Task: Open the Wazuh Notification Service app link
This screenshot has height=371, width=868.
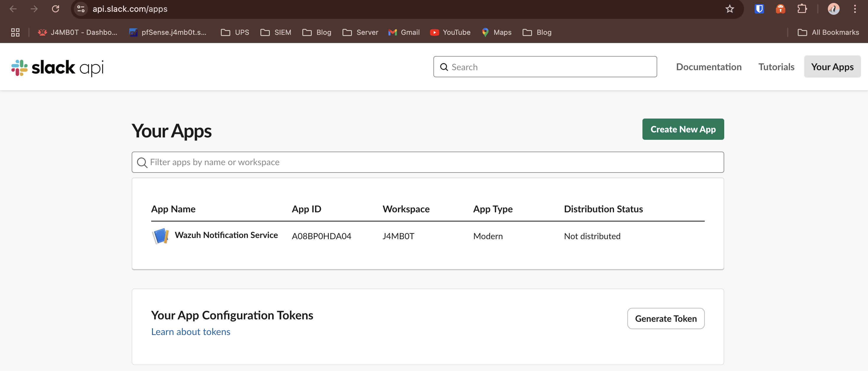Action: 226,235
